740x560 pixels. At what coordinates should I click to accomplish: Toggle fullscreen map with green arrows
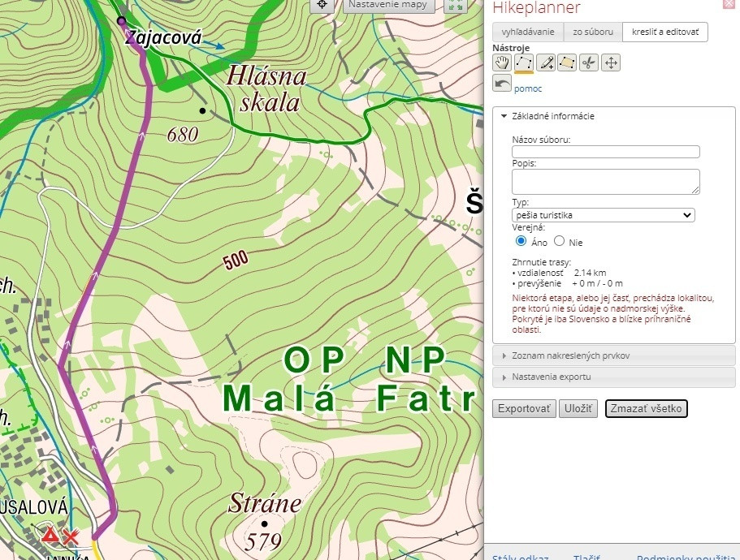pos(456,6)
